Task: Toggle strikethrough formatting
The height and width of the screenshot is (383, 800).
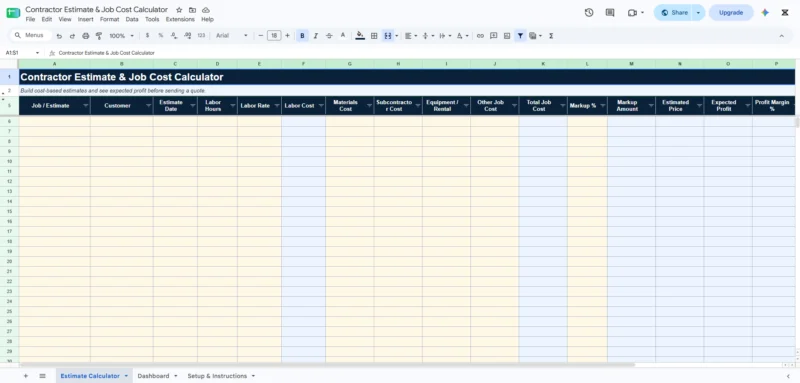Action: tap(329, 36)
